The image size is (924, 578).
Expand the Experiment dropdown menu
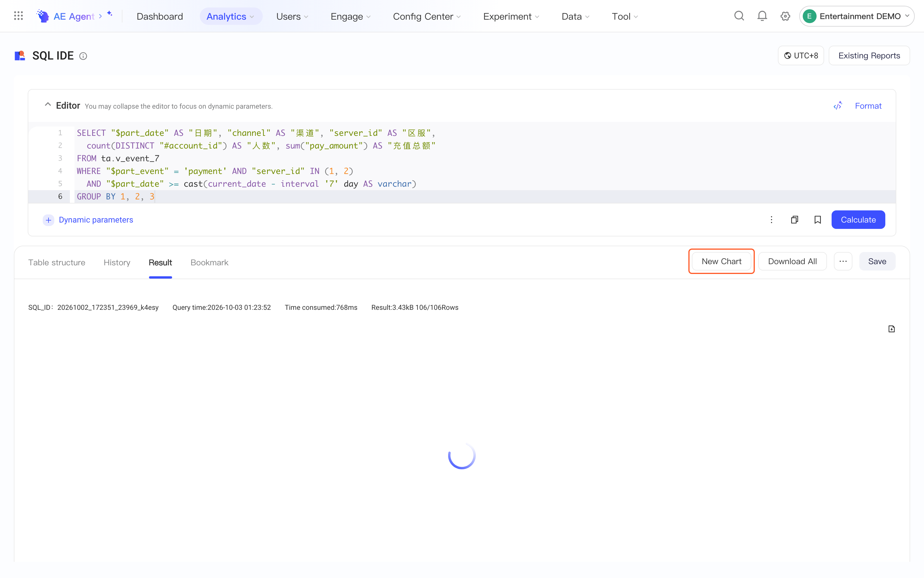click(511, 16)
